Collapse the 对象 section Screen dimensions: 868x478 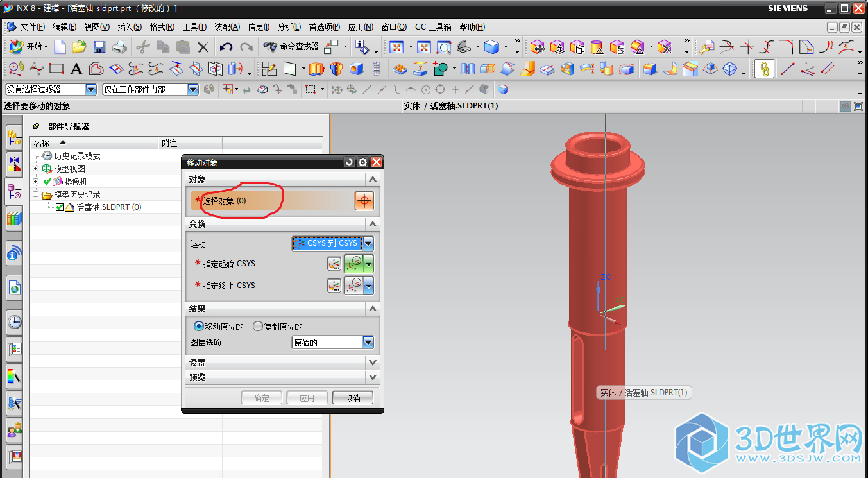pyautogui.click(x=373, y=179)
